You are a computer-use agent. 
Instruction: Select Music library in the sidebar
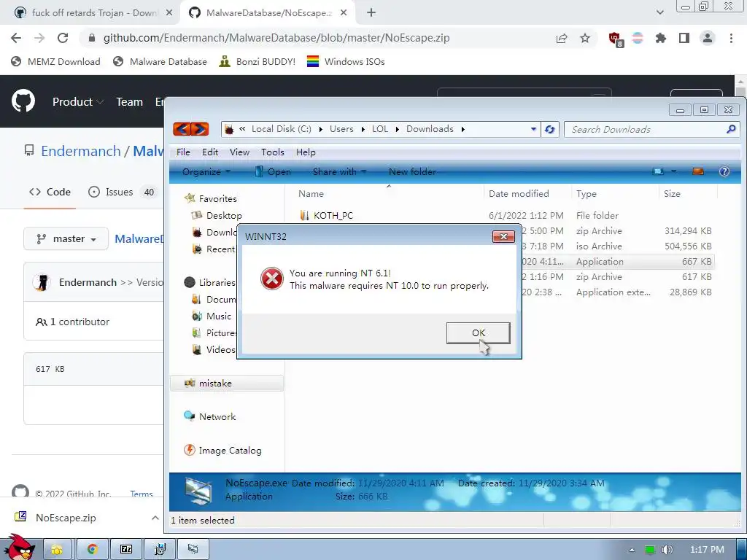point(218,316)
